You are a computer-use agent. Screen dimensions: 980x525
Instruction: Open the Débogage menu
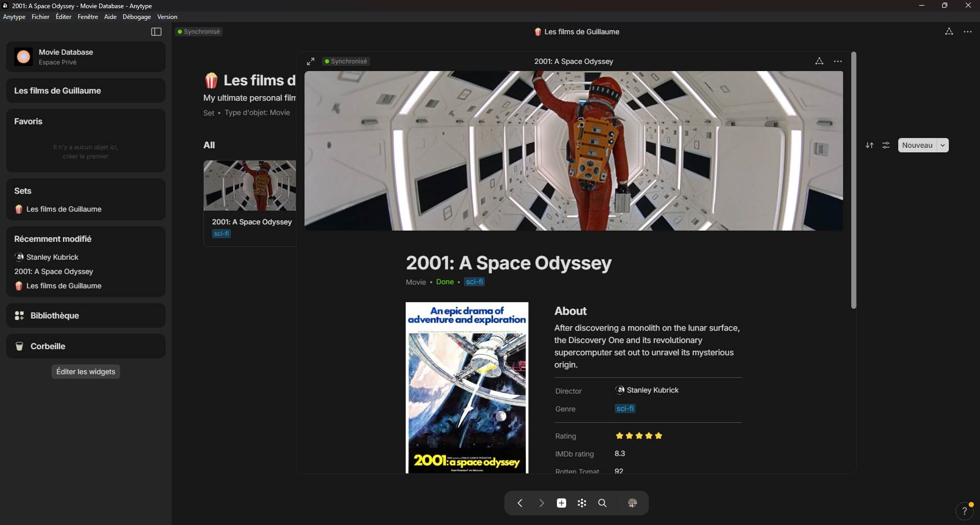pyautogui.click(x=137, y=17)
